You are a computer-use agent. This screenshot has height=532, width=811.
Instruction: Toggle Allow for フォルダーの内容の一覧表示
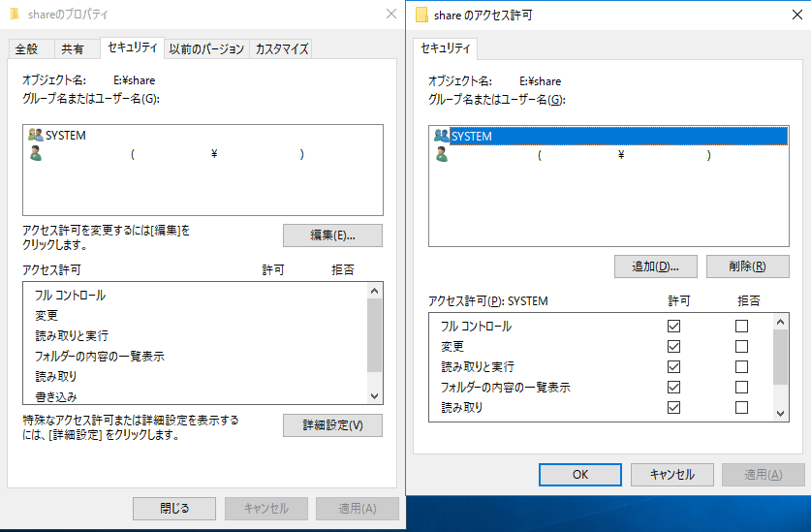tap(673, 387)
